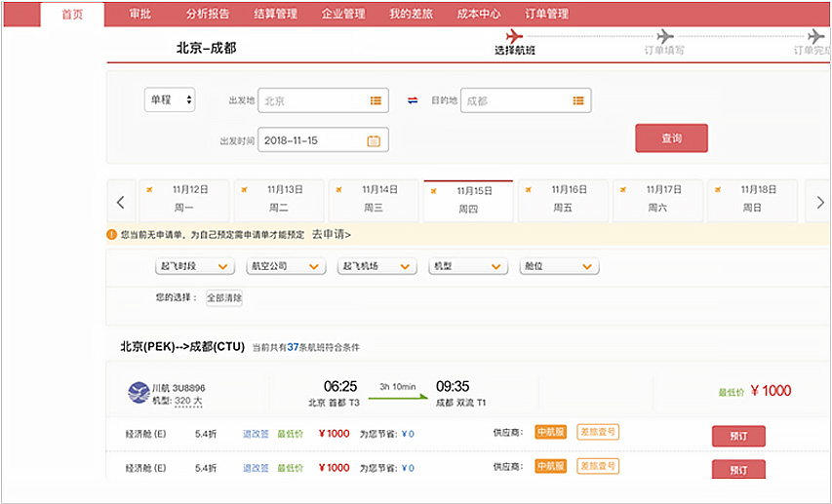Select the 11月16日 周五 date tab

[562, 199]
